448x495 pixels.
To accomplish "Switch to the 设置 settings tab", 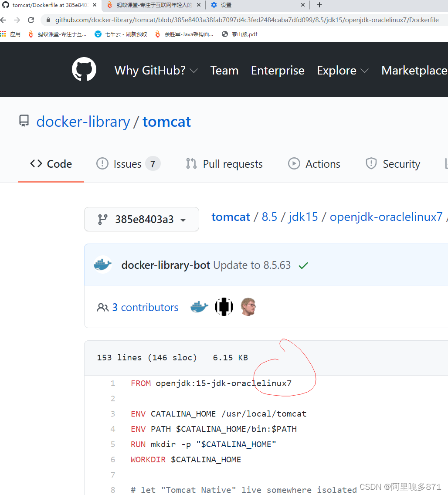I will coord(257,5).
